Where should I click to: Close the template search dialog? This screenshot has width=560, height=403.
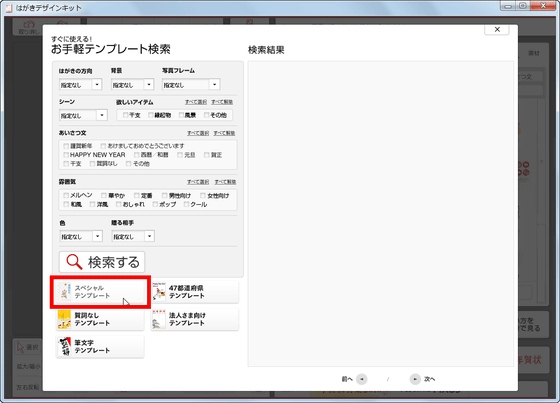[x=497, y=30]
